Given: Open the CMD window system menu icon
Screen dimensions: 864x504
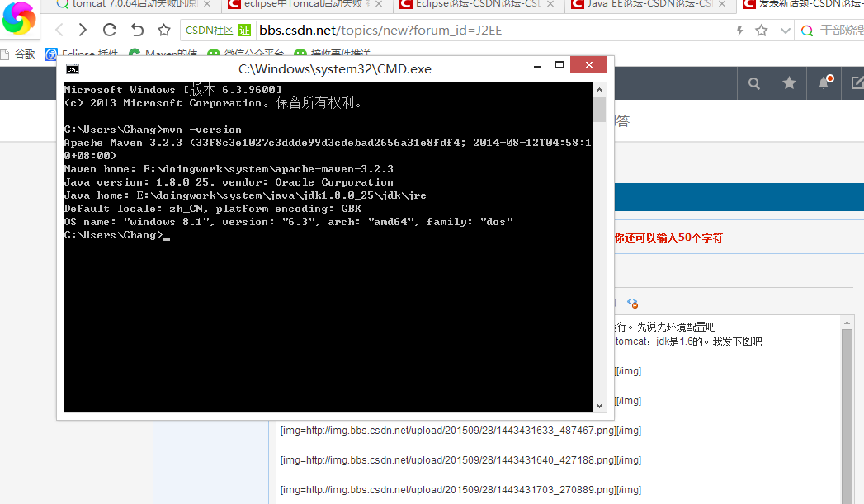Looking at the screenshot, I should 73,69.
